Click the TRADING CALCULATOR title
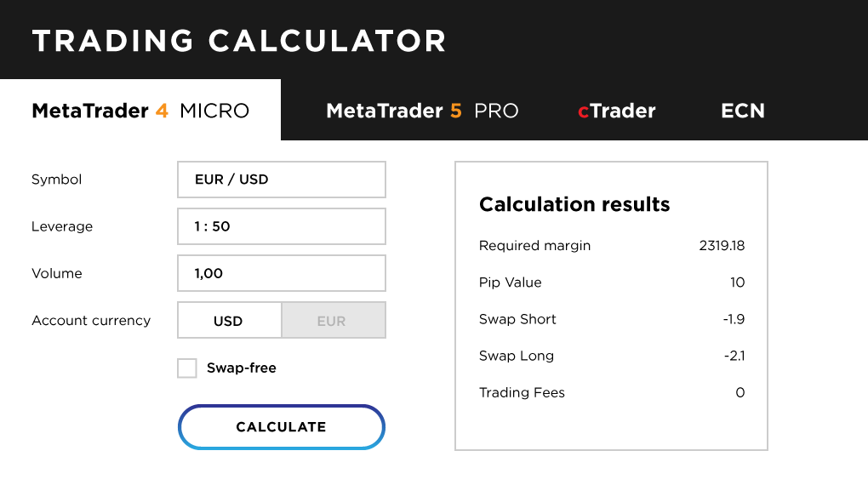The height and width of the screenshot is (485, 868). tap(239, 41)
